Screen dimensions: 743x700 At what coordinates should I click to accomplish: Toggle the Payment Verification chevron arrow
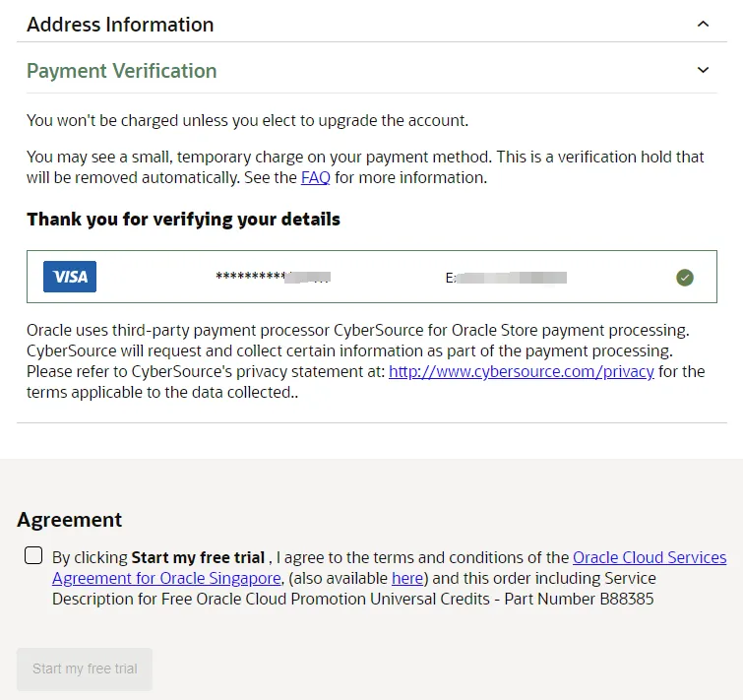click(x=704, y=70)
